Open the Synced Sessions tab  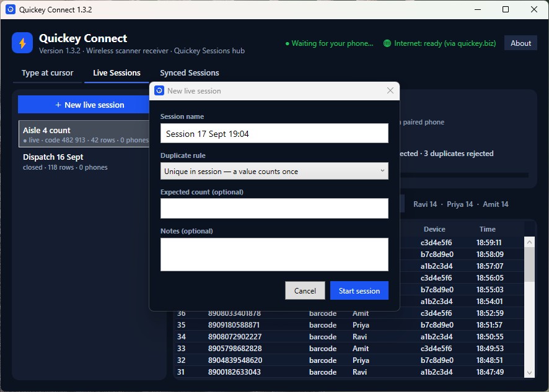pos(190,73)
